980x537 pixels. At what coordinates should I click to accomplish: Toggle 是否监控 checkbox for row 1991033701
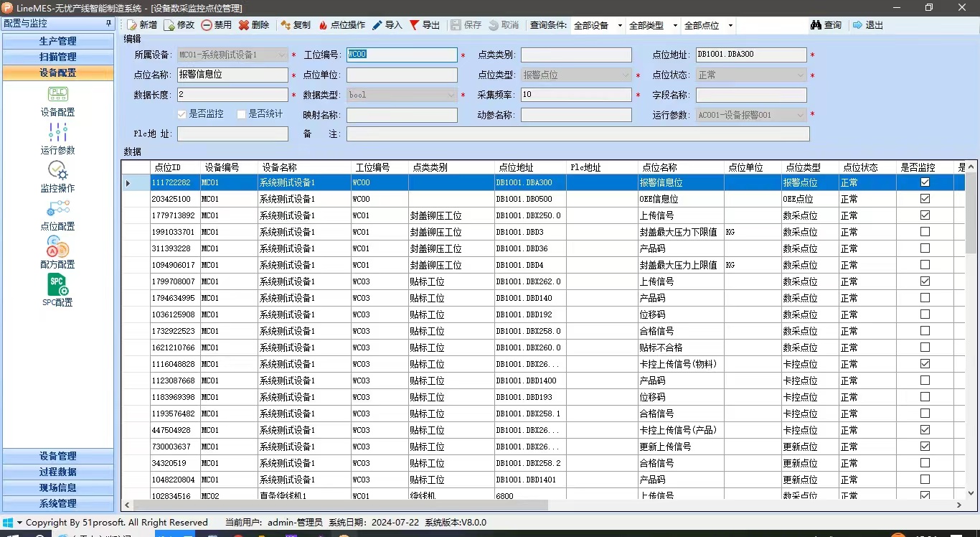tap(925, 232)
